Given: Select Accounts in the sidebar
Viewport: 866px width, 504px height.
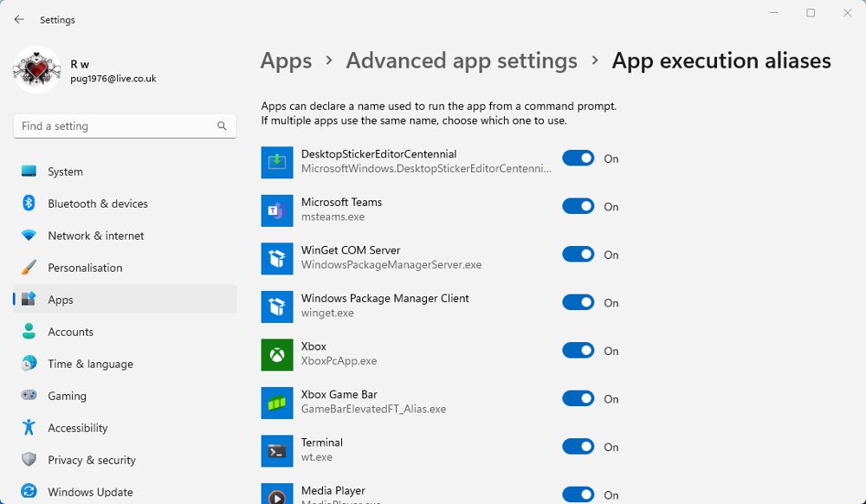Looking at the screenshot, I should click(71, 332).
